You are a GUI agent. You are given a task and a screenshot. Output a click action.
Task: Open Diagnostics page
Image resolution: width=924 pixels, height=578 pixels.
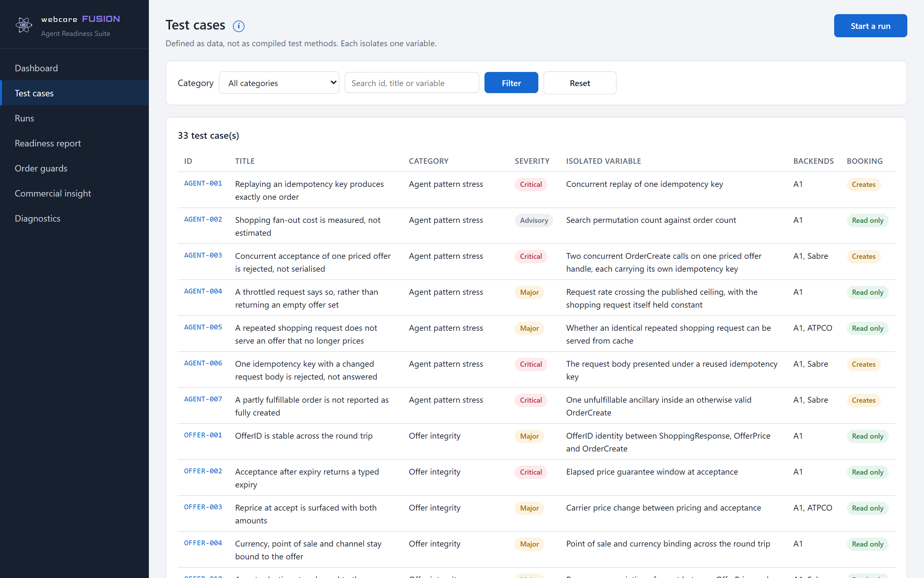[74, 218]
